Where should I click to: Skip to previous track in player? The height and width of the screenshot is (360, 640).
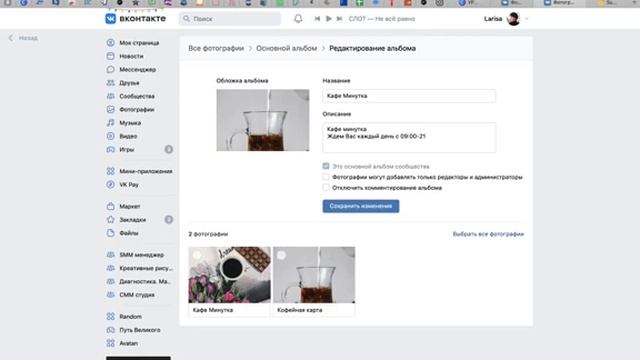pyautogui.click(x=317, y=19)
